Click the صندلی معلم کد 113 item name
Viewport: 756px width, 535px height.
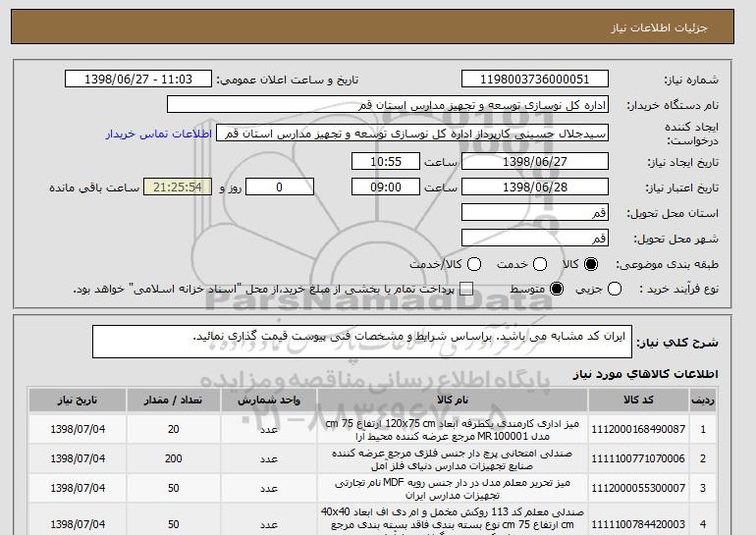(453, 520)
